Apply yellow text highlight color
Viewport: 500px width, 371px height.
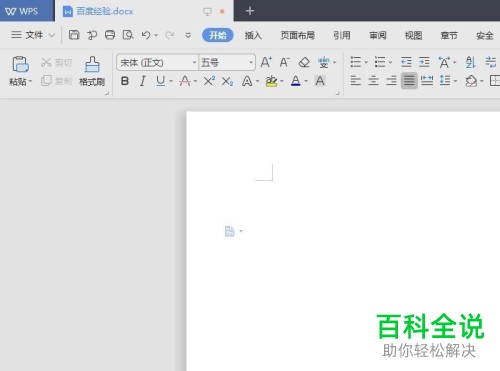pos(271,81)
